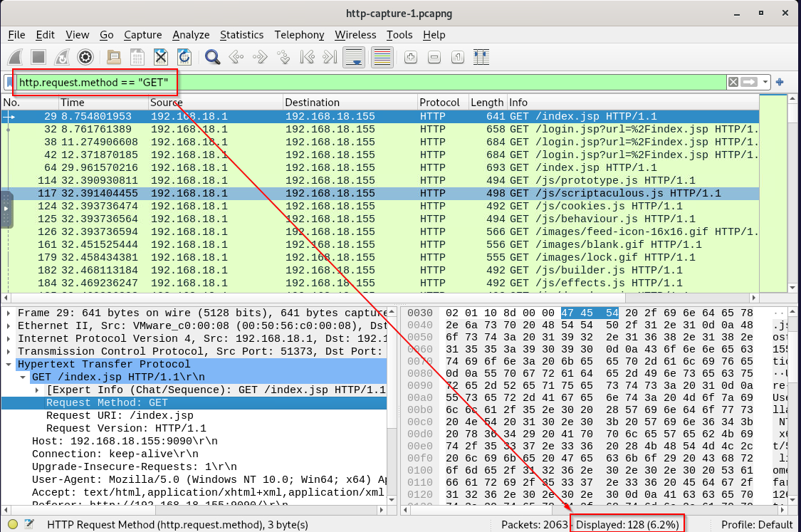Open the Statistics menu
The height and width of the screenshot is (532, 801).
[x=241, y=35]
